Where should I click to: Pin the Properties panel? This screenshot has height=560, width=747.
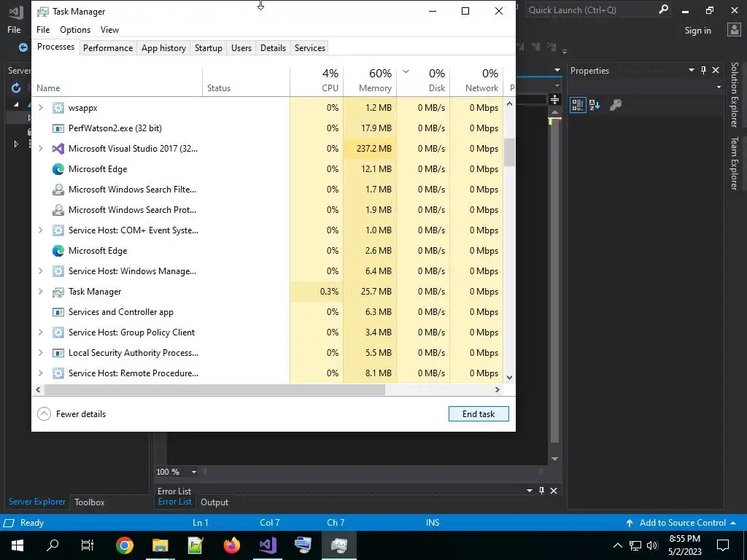coord(703,70)
